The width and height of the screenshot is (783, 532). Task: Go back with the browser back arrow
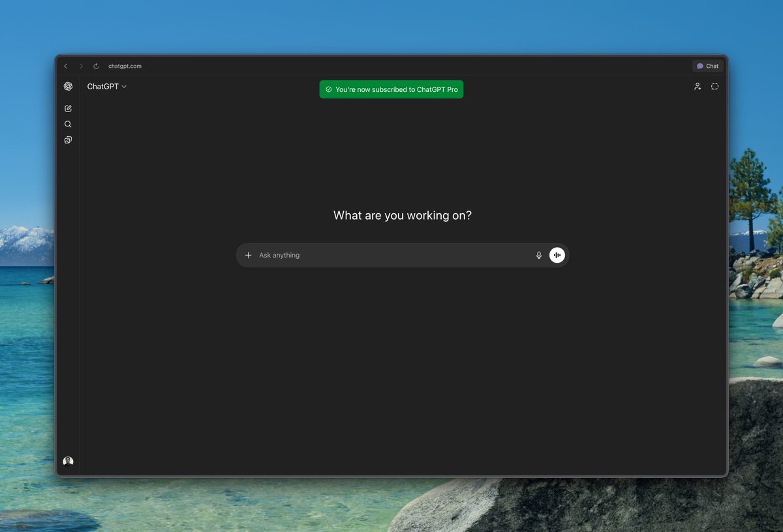coord(65,66)
